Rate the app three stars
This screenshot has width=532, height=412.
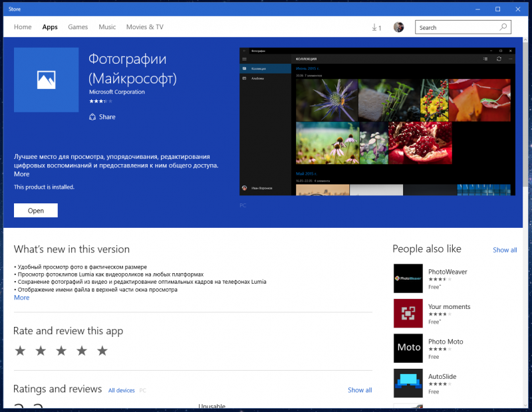pos(61,351)
